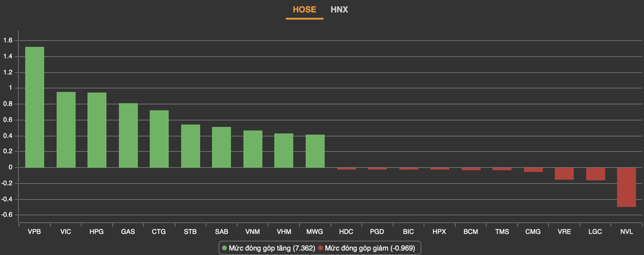Select the HPG green bar
The image size is (644, 255).
click(x=97, y=130)
